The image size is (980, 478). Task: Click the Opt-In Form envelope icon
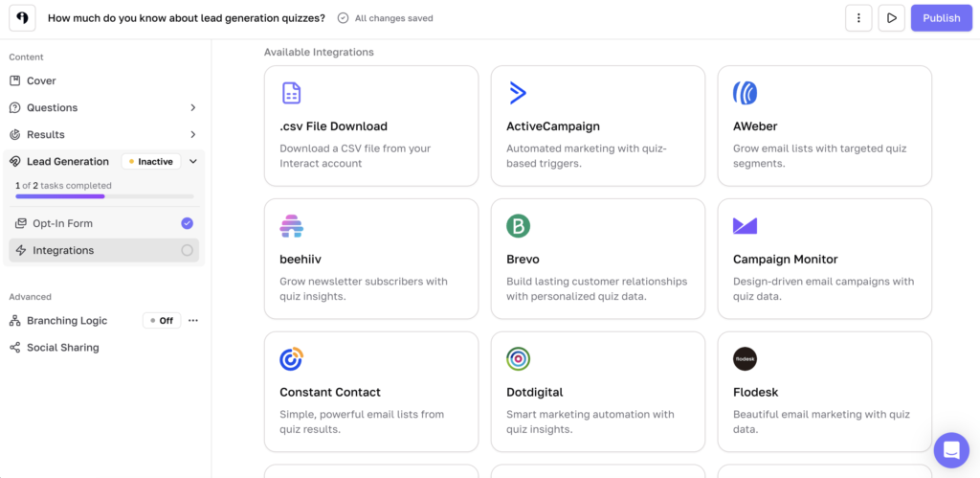pyautogui.click(x=21, y=223)
